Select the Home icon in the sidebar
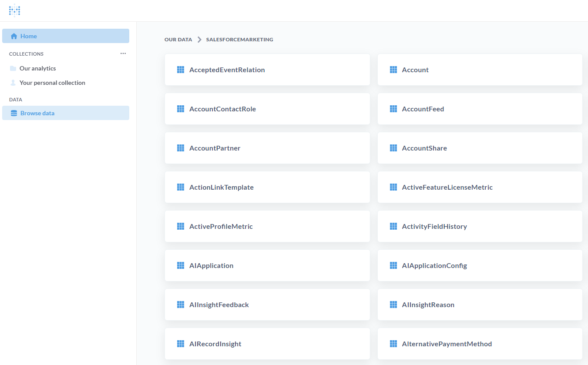The width and height of the screenshot is (588, 365). pos(13,36)
